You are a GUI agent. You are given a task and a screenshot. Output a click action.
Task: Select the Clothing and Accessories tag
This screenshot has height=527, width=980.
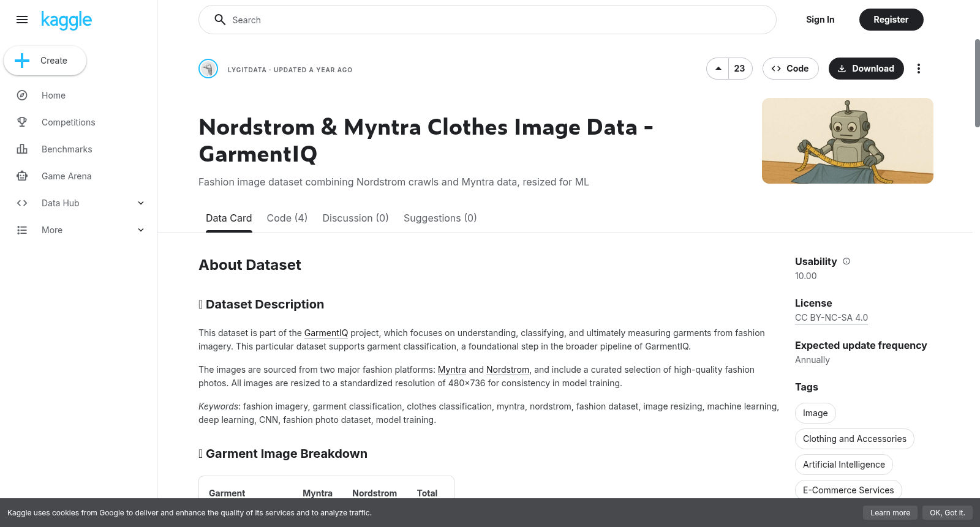(x=854, y=439)
